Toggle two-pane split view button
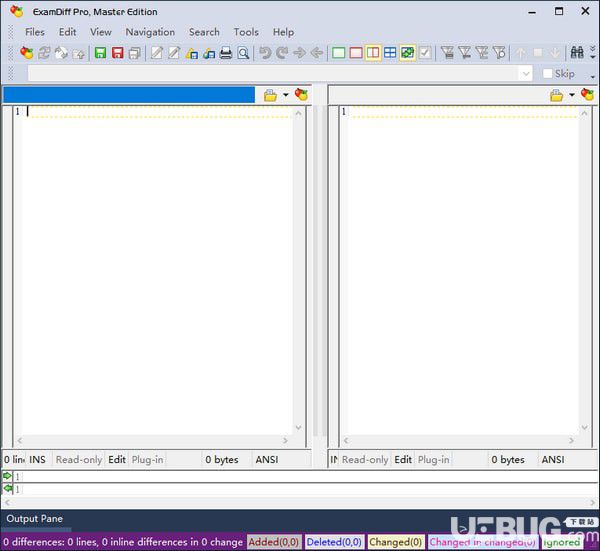The image size is (600, 551). [x=373, y=52]
